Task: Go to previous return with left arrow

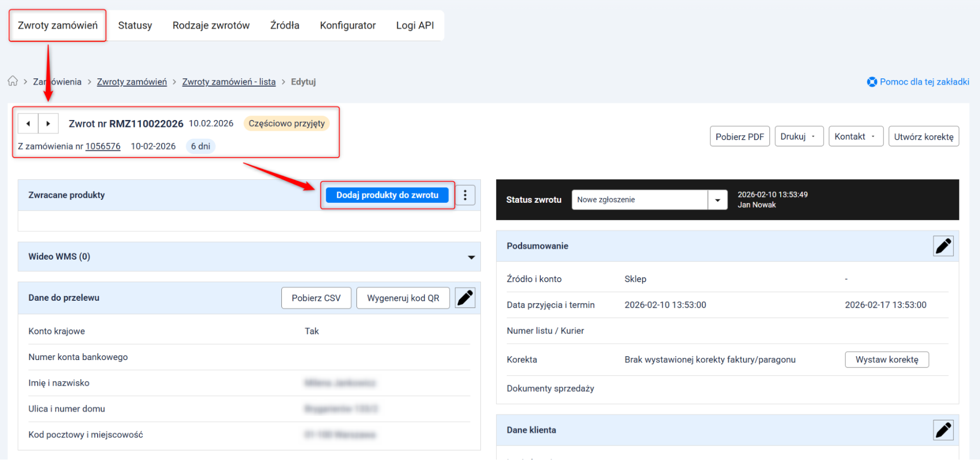Action: coord(28,123)
